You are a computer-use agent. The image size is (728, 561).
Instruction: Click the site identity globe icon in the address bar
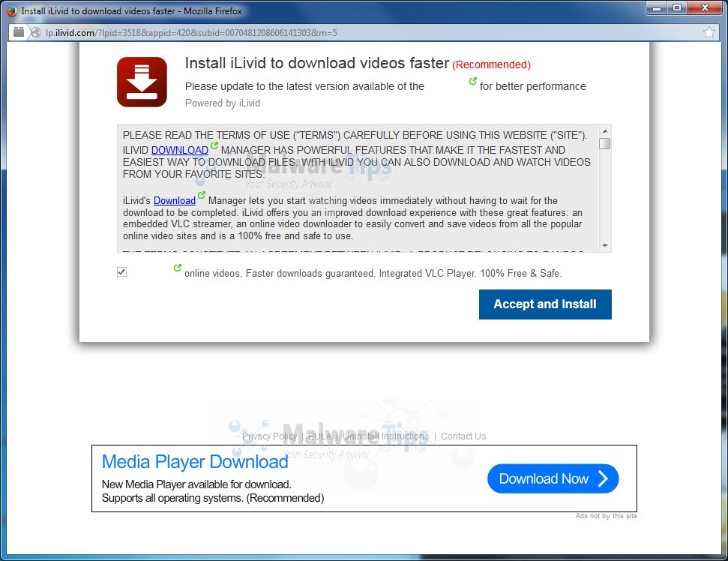(x=35, y=32)
